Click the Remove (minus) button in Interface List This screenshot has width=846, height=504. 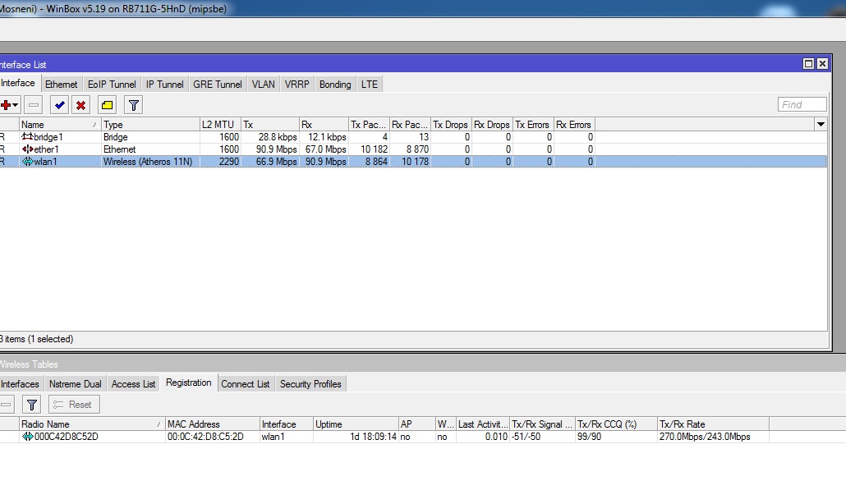(34, 105)
